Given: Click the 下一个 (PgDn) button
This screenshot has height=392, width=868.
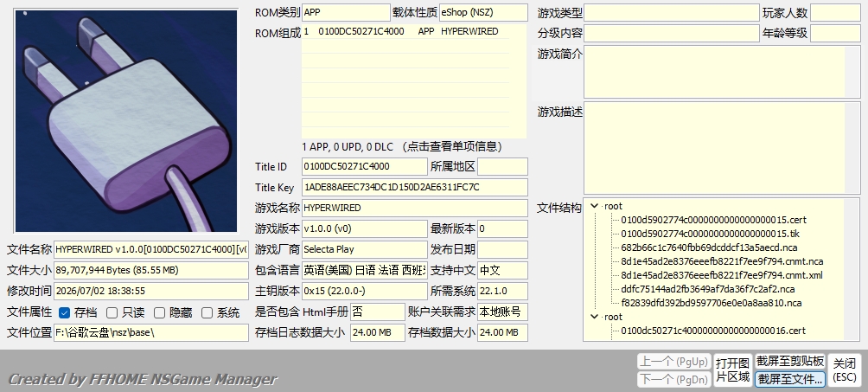Looking at the screenshot, I should click(673, 379).
